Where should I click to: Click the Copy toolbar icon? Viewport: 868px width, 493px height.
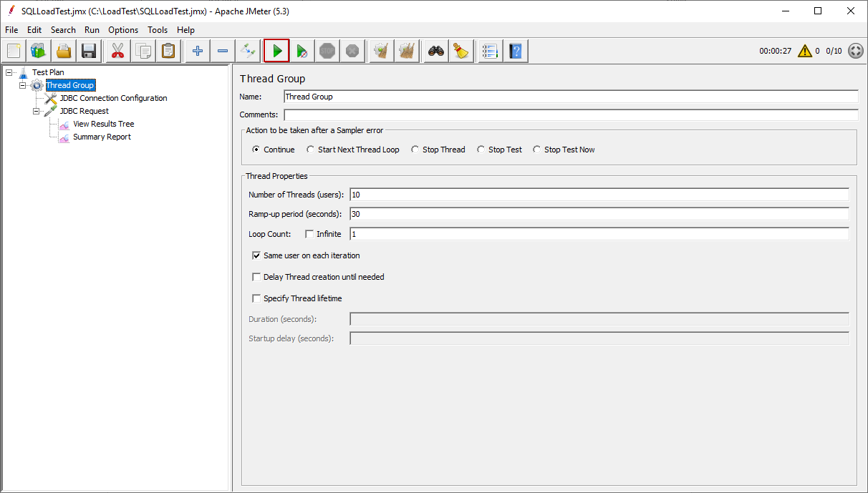[x=143, y=51]
